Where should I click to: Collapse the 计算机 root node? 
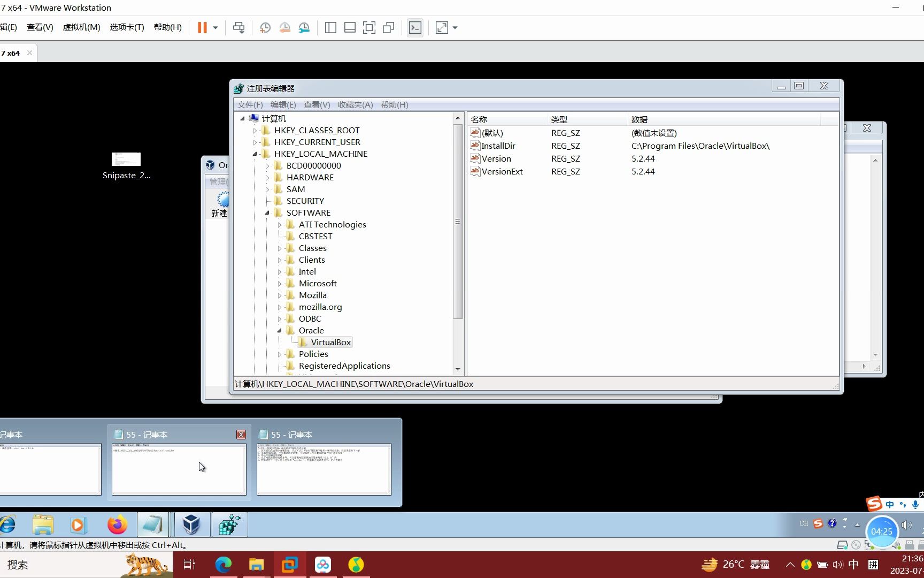tap(242, 119)
